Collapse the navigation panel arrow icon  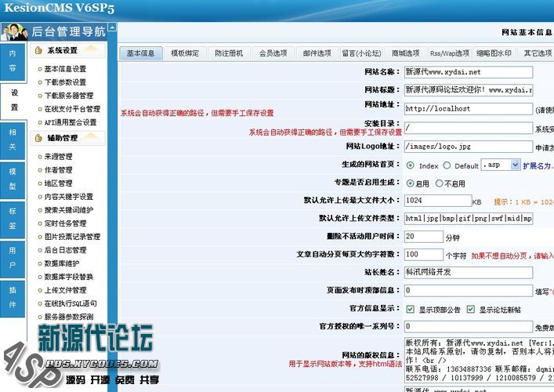(112, 27)
